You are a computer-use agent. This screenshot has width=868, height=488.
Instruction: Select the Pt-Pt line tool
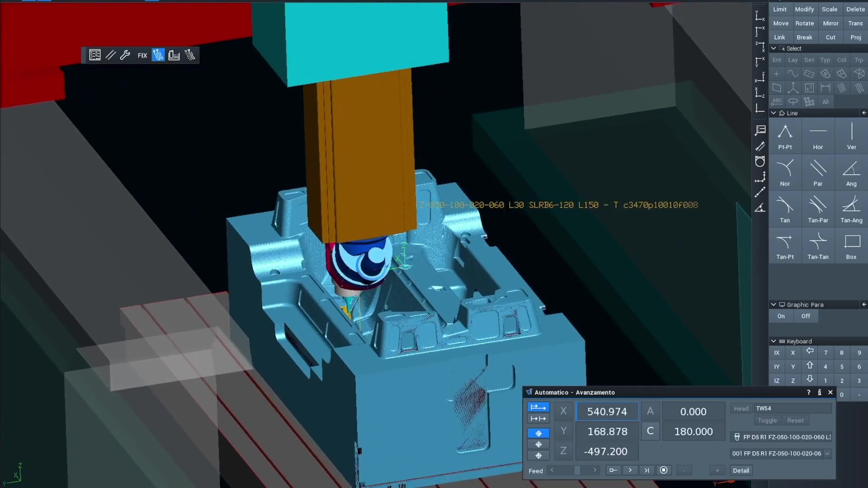tap(785, 136)
